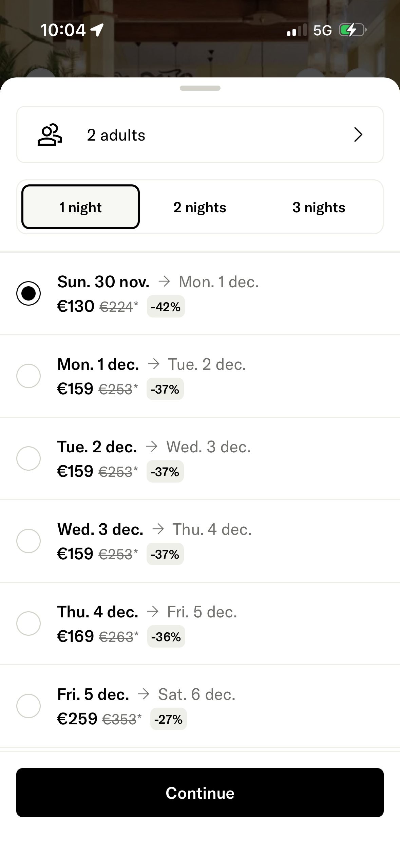Tap the 5G network indicator
Screen dimensions: 400x868
click(x=322, y=31)
